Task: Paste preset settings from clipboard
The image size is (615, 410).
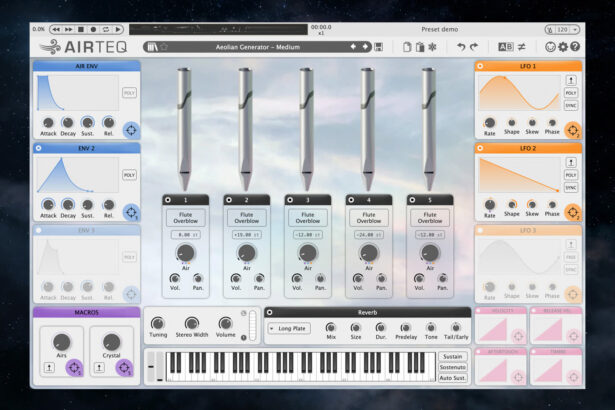Action: point(420,47)
